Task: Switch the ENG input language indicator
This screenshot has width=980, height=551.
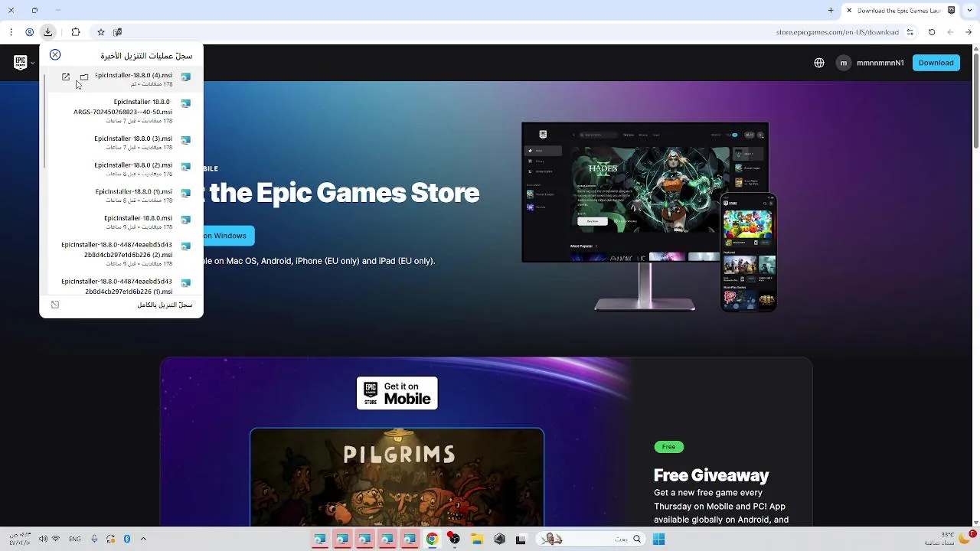Action: tap(74, 539)
